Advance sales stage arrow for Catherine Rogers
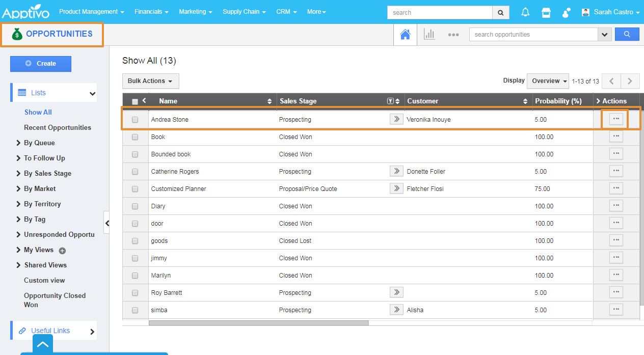The width and height of the screenshot is (644, 355). point(396,171)
